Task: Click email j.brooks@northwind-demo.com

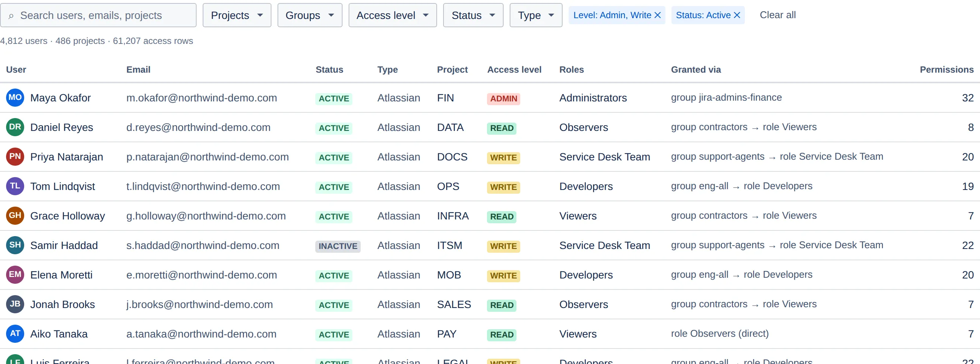Action: click(x=199, y=304)
